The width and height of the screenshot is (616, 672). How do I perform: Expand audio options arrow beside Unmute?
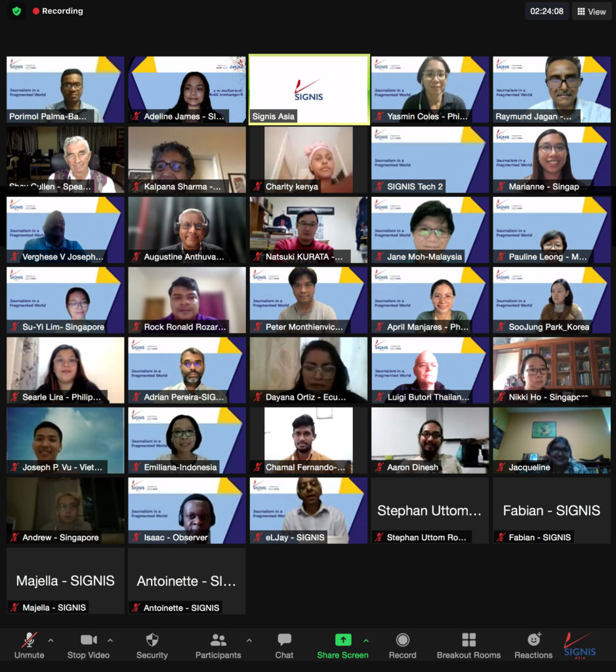point(51,640)
